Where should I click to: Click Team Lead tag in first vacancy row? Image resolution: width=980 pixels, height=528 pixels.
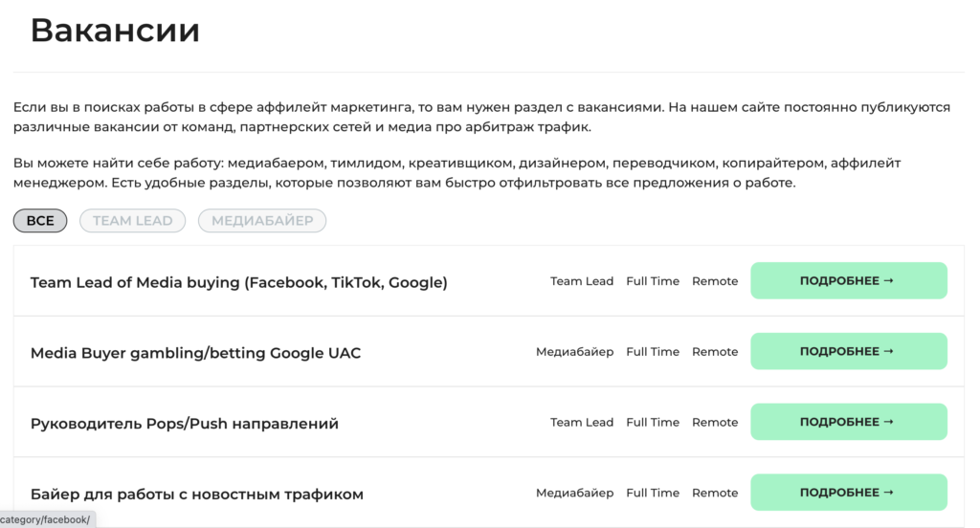(582, 281)
